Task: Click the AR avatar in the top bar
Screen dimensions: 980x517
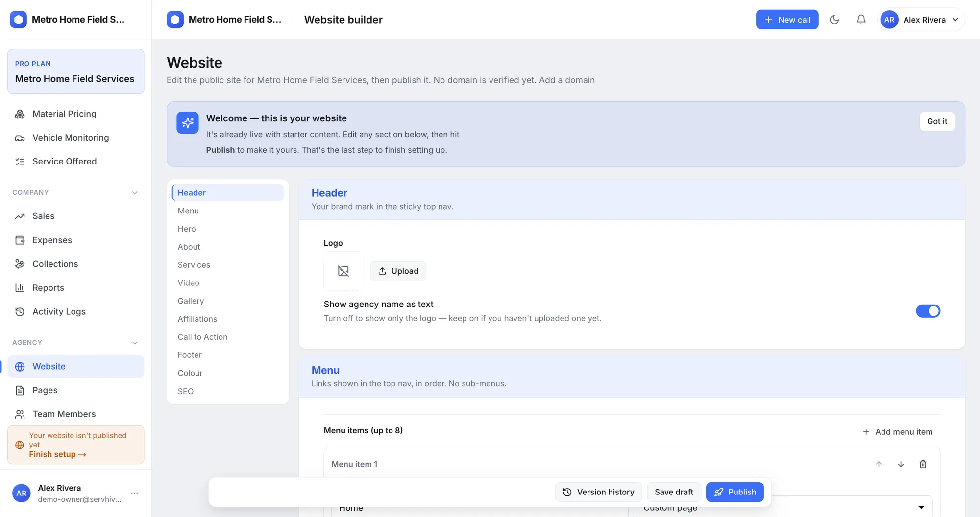Action: (889, 20)
